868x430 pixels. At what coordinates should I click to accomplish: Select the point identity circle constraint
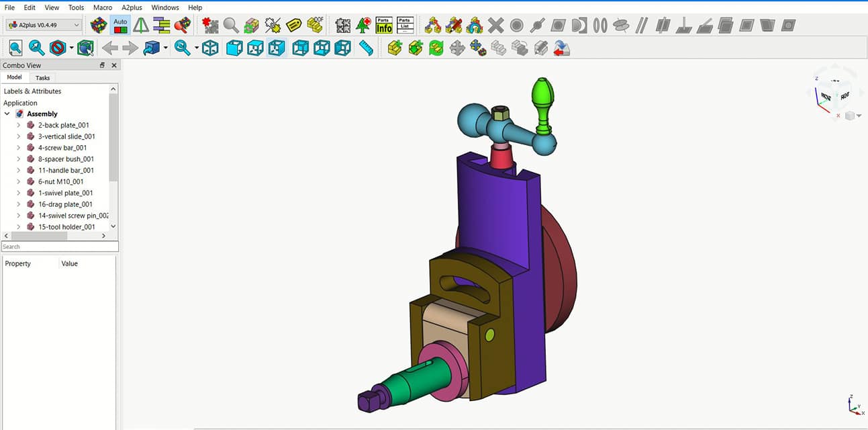pyautogui.click(x=516, y=26)
